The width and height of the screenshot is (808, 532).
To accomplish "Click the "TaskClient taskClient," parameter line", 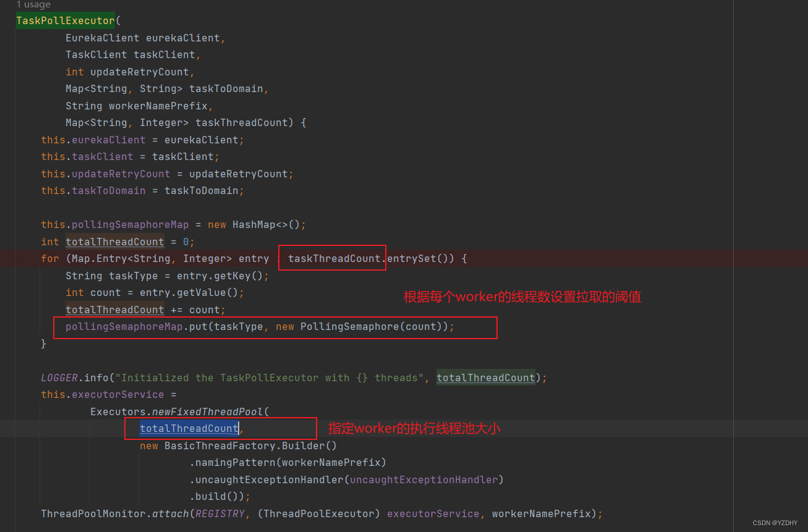I will [x=133, y=55].
